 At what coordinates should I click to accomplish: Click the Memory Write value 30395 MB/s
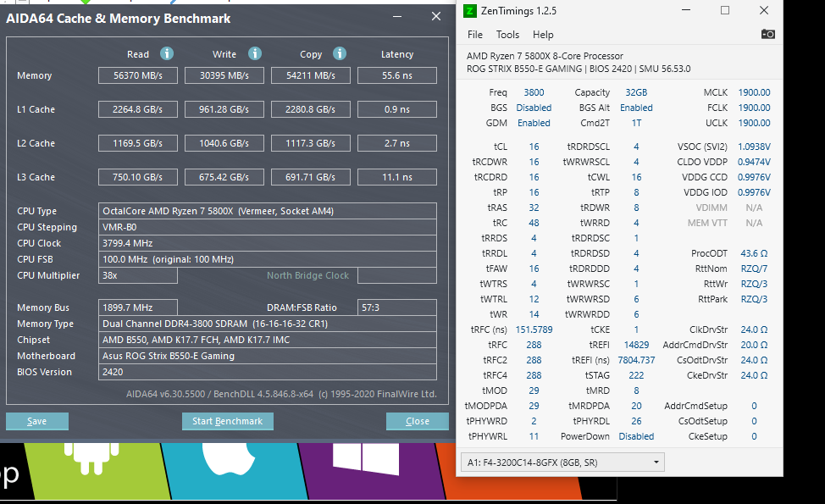click(x=224, y=75)
